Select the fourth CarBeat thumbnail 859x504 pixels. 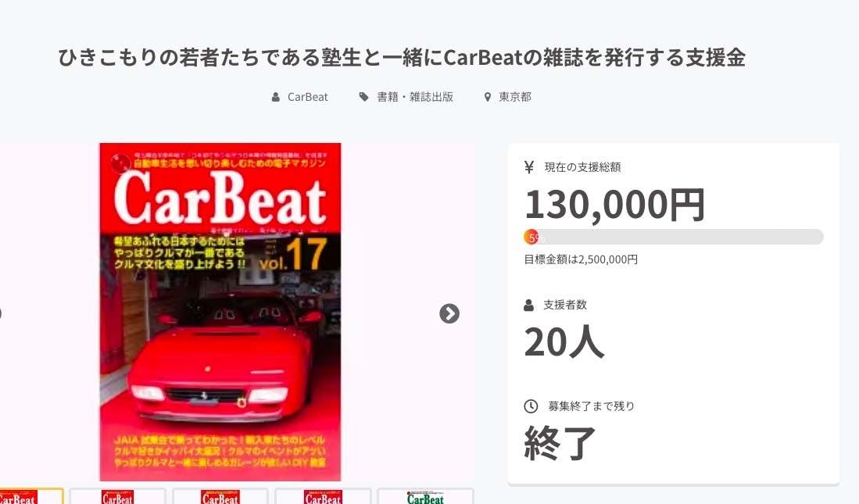click(323, 496)
